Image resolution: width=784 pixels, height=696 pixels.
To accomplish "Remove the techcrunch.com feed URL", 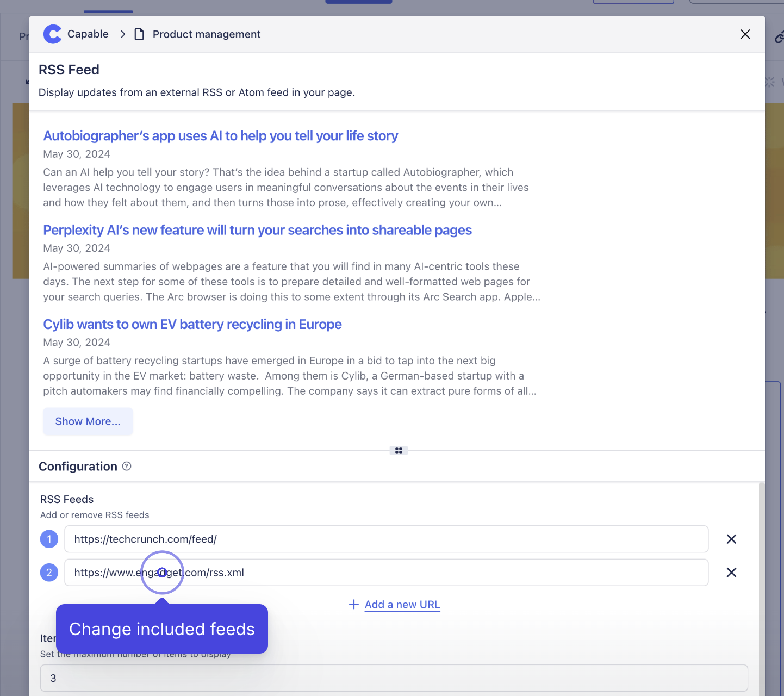I will pos(731,539).
